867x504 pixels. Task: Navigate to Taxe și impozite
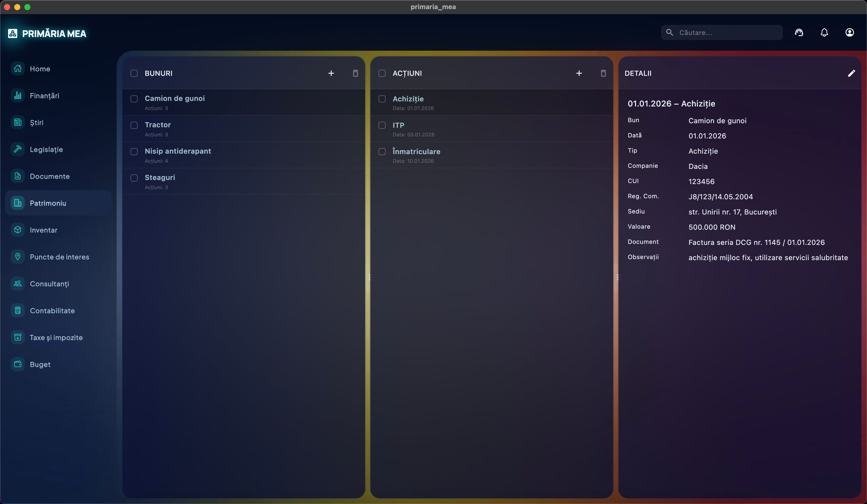point(56,337)
